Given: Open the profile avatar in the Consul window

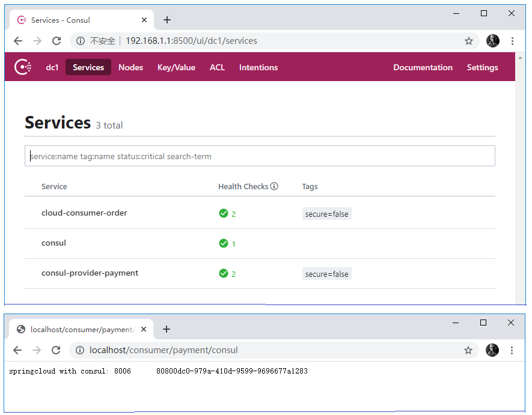Looking at the screenshot, I should click(493, 41).
